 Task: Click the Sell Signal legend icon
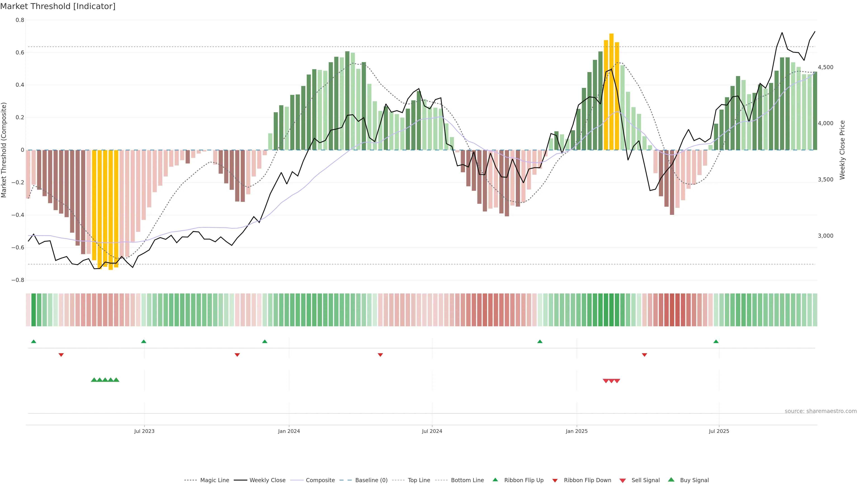coord(623,481)
